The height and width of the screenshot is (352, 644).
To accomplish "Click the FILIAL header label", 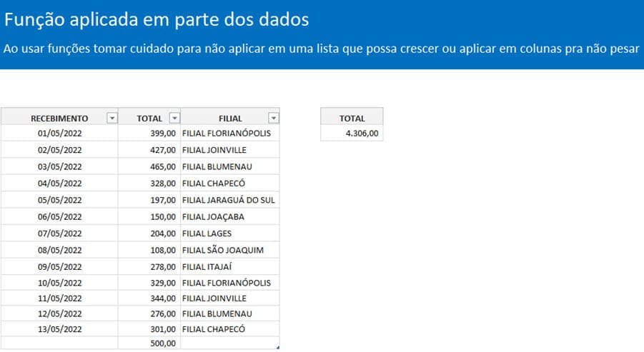I will point(230,119).
